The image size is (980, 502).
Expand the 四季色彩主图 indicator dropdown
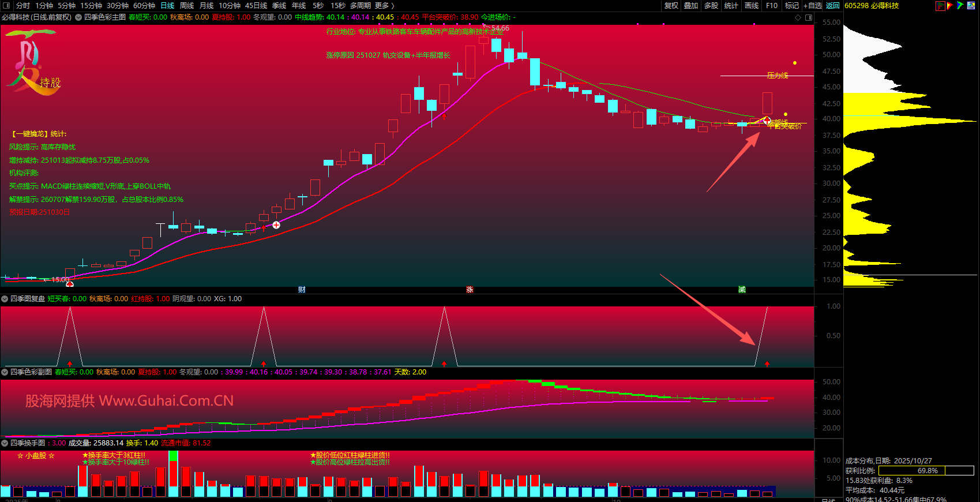point(78,17)
